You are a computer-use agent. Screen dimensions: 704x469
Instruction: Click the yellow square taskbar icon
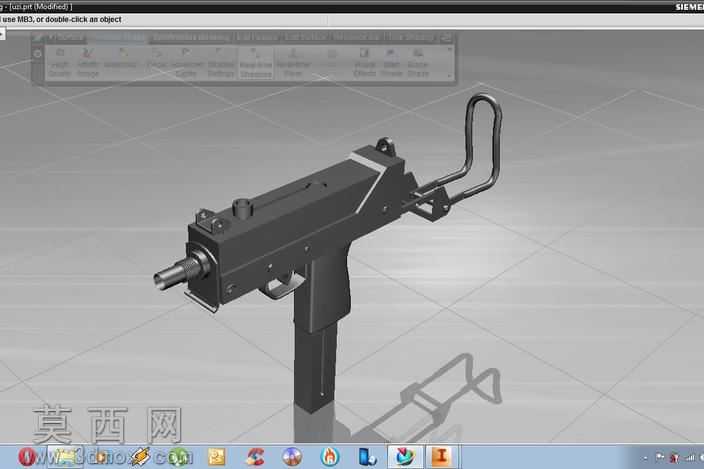coord(217,457)
